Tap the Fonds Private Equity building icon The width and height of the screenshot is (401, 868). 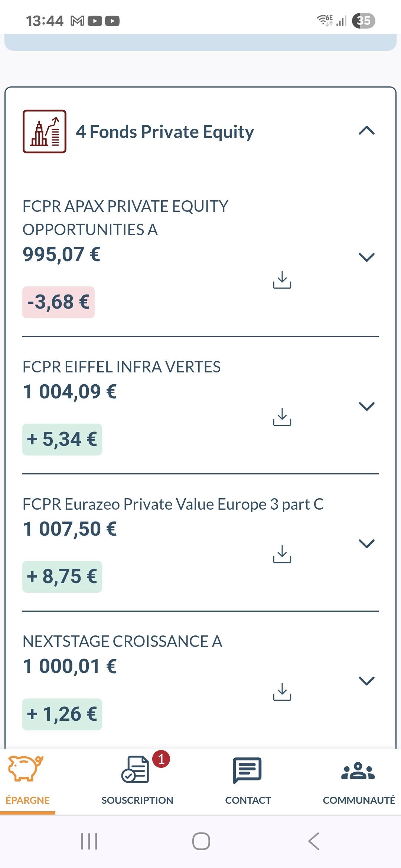pos(45,131)
